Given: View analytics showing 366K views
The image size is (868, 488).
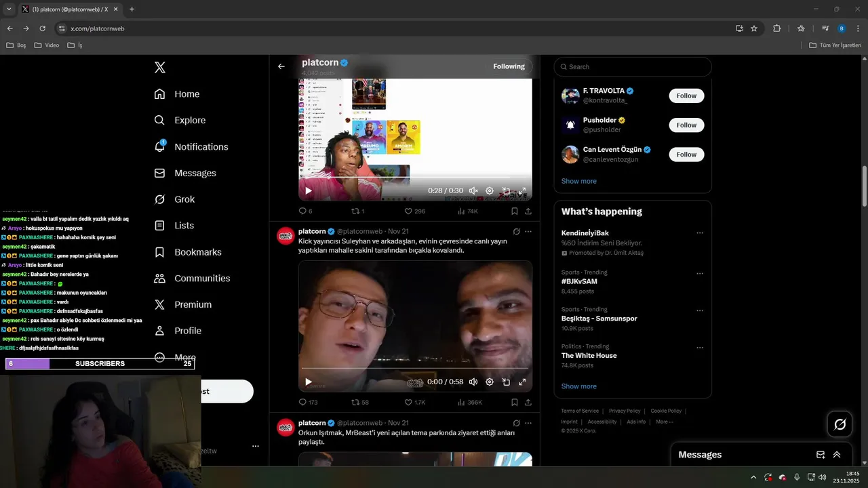Looking at the screenshot, I should (470, 402).
